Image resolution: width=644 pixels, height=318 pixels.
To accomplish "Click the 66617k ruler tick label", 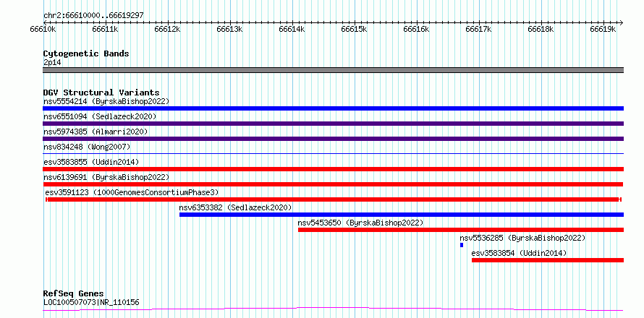I will [x=479, y=29].
